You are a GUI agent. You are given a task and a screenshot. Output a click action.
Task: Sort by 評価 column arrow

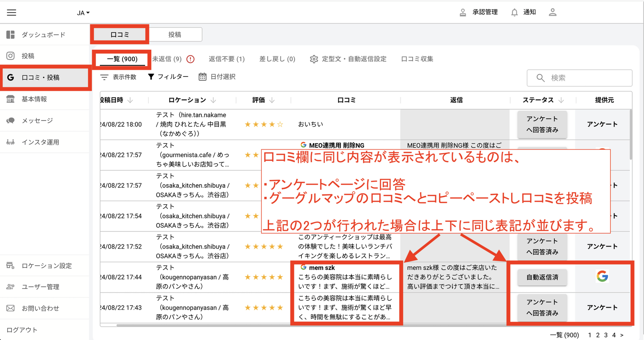[272, 100]
